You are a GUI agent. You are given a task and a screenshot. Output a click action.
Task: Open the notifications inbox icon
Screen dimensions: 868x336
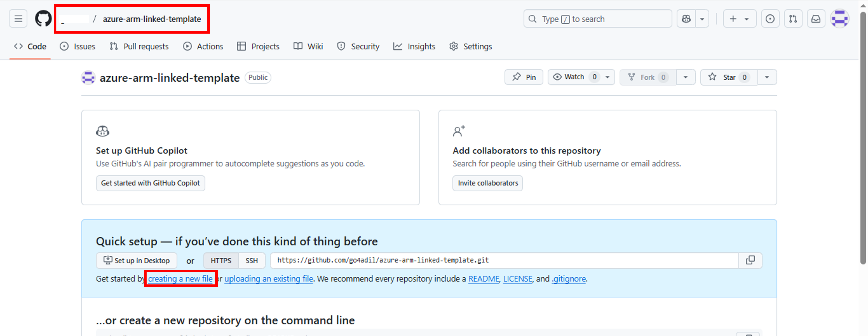coord(816,19)
